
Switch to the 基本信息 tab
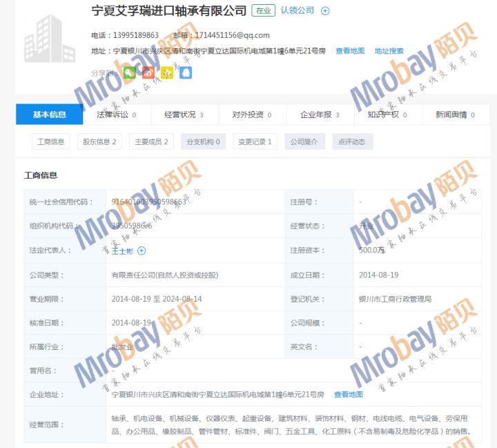pyautogui.click(x=49, y=115)
